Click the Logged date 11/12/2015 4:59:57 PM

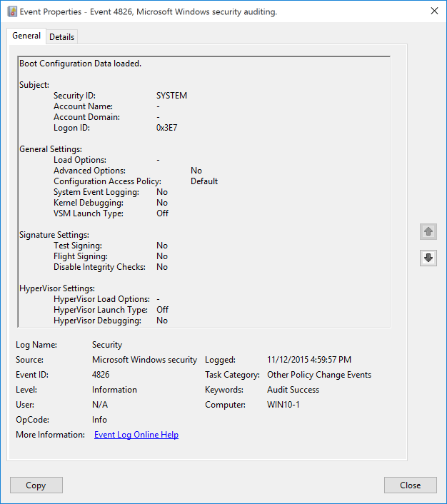tap(308, 360)
